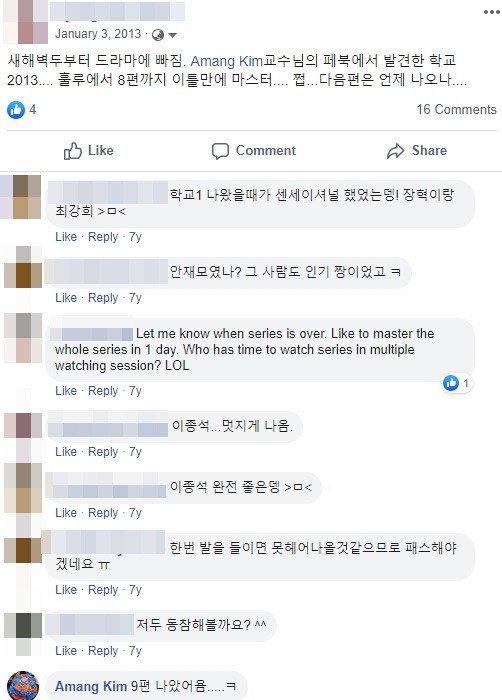View the January 3, 2013 timestamp link
The width and height of the screenshot is (502, 700).
(x=98, y=34)
